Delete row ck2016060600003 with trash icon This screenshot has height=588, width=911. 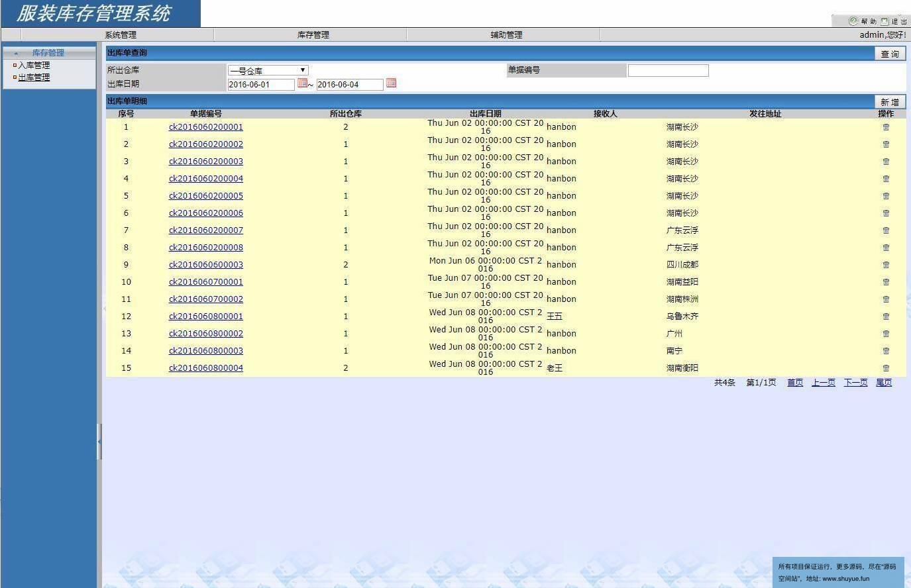[x=886, y=265]
